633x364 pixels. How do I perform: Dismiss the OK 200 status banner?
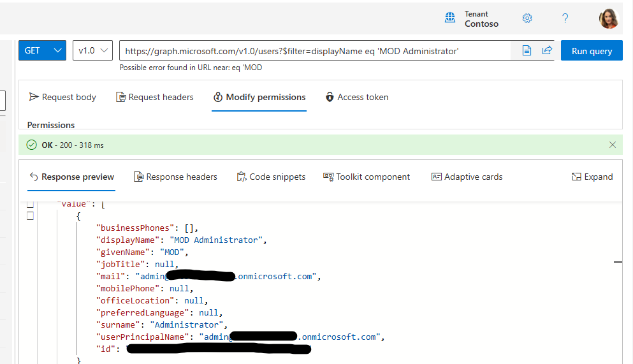click(613, 145)
